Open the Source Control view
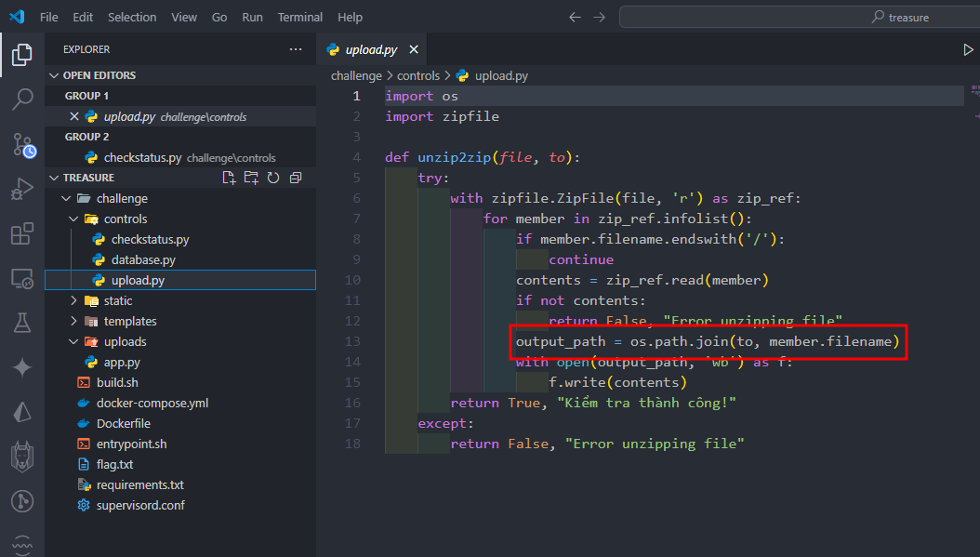The height and width of the screenshot is (557, 980). [23, 145]
